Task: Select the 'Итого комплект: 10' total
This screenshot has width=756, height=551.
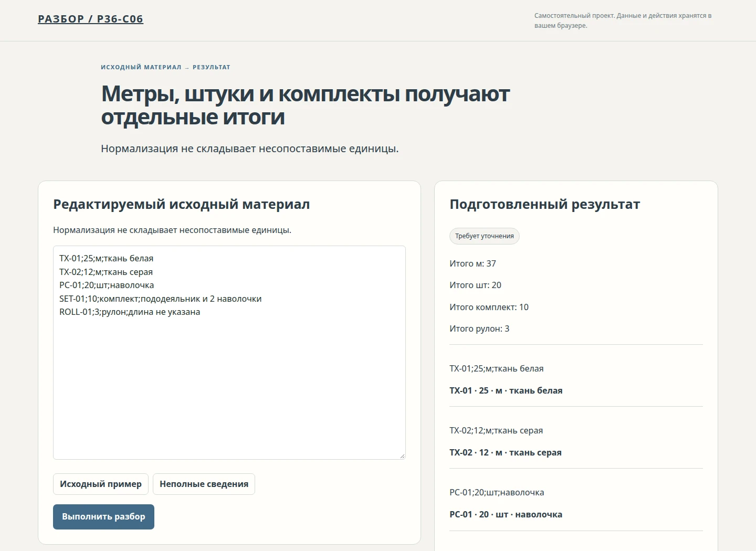Action: pyautogui.click(x=489, y=307)
